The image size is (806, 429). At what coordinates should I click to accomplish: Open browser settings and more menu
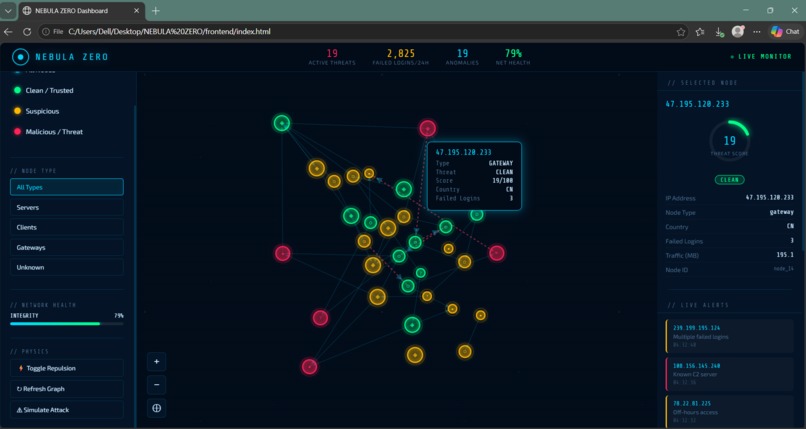point(757,32)
